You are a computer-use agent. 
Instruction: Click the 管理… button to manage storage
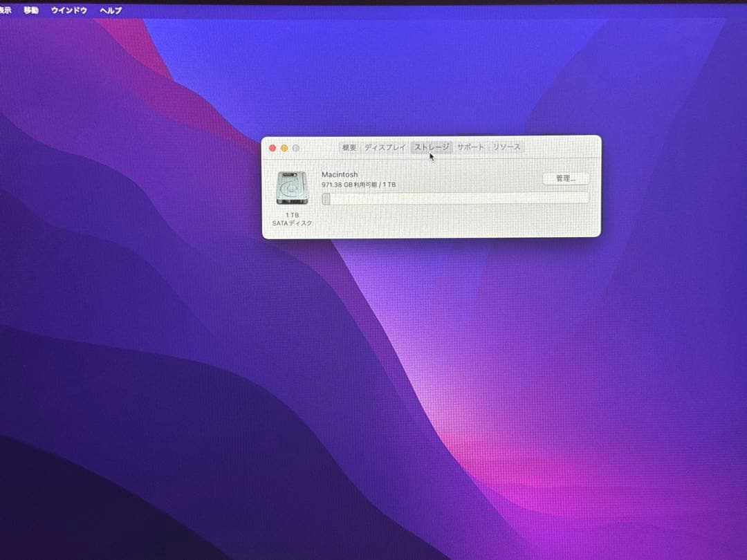click(566, 179)
